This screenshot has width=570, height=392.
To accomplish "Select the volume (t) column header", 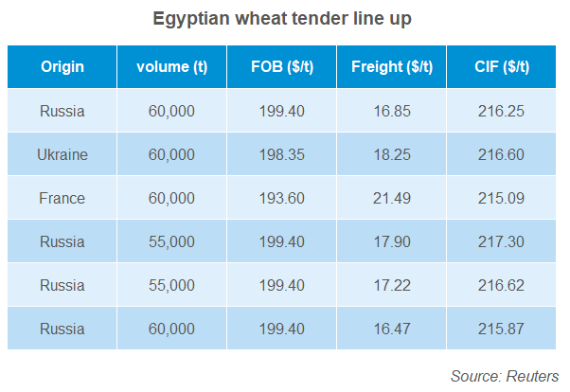I will coord(172,66).
